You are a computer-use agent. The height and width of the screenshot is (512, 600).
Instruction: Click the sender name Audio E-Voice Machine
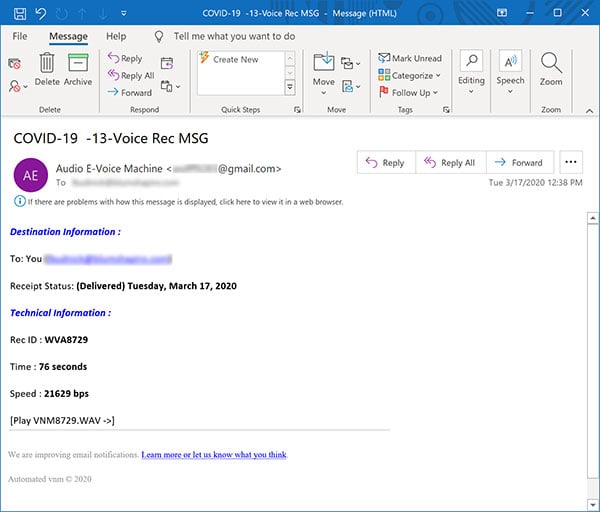click(109, 169)
